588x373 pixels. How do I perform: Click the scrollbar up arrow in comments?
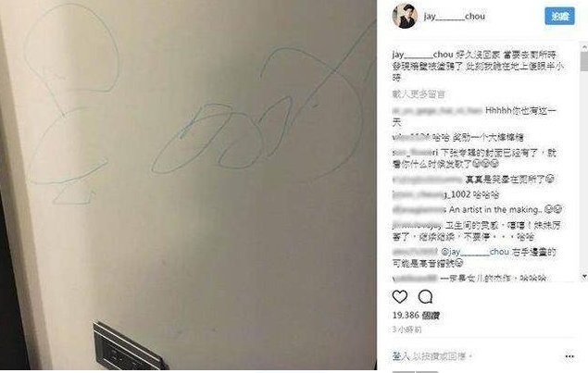(x=584, y=47)
